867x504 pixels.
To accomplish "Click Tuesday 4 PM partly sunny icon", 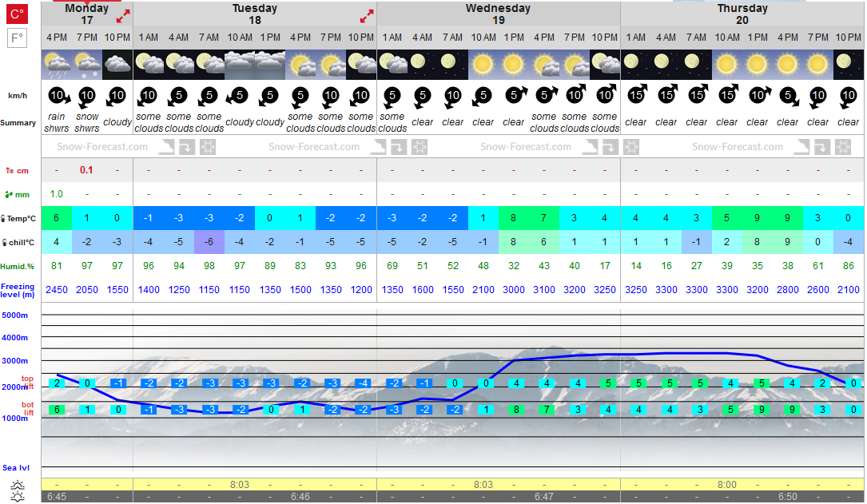I will coord(300,65).
